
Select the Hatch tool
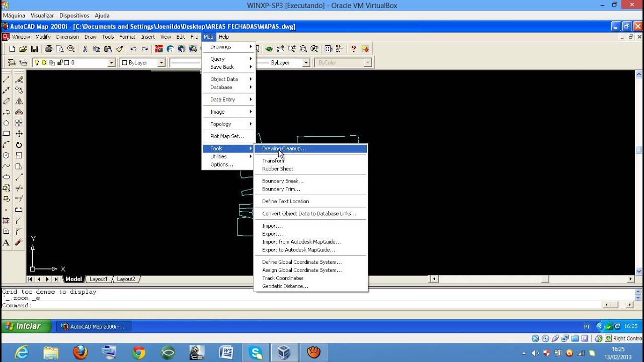[x=6, y=221]
